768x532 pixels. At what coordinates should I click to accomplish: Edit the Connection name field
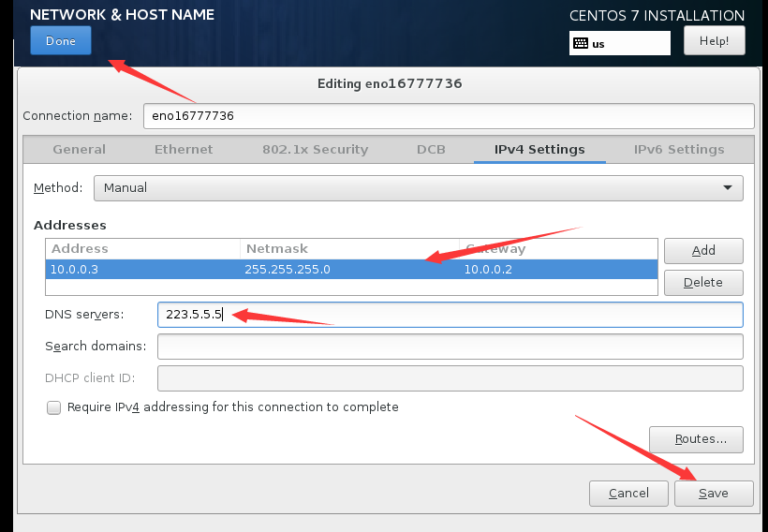click(x=449, y=116)
